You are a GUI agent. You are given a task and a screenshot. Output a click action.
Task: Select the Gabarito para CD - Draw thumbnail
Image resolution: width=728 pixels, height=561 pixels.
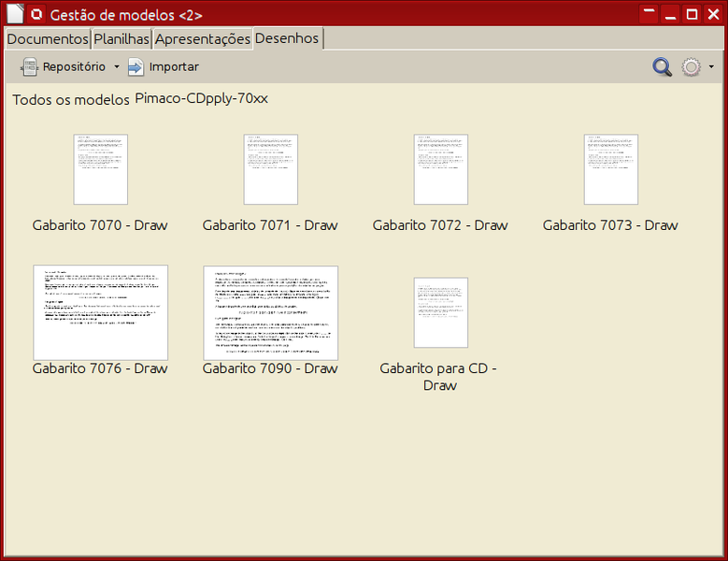click(441, 312)
